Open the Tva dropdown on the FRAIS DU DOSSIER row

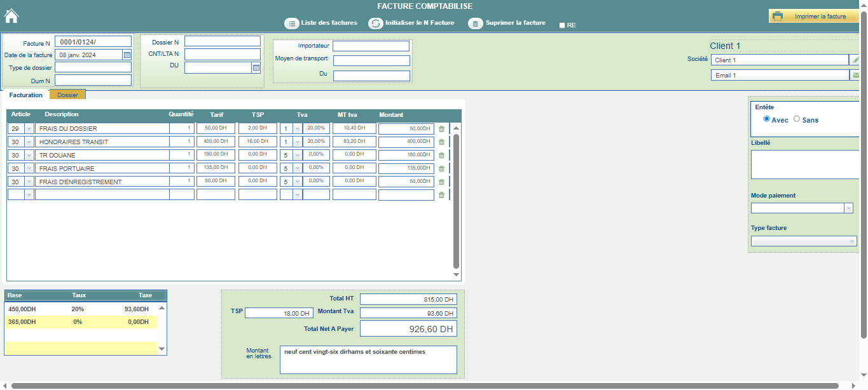(297, 128)
